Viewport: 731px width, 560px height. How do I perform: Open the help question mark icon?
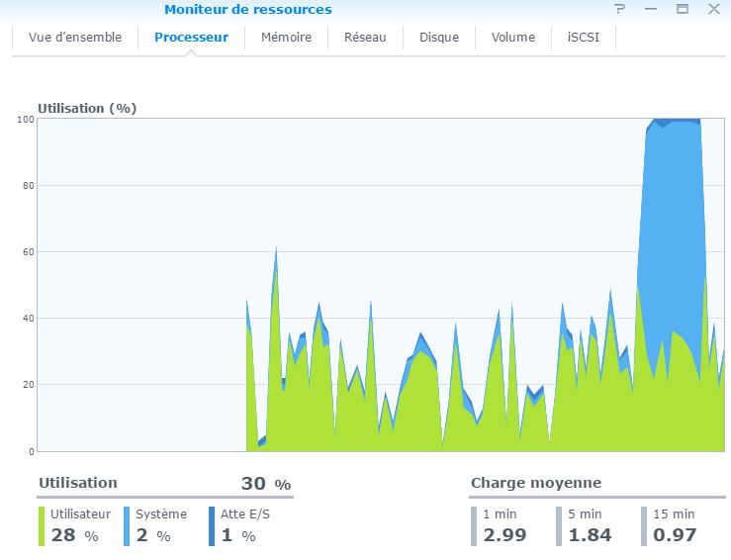coord(619,8)
